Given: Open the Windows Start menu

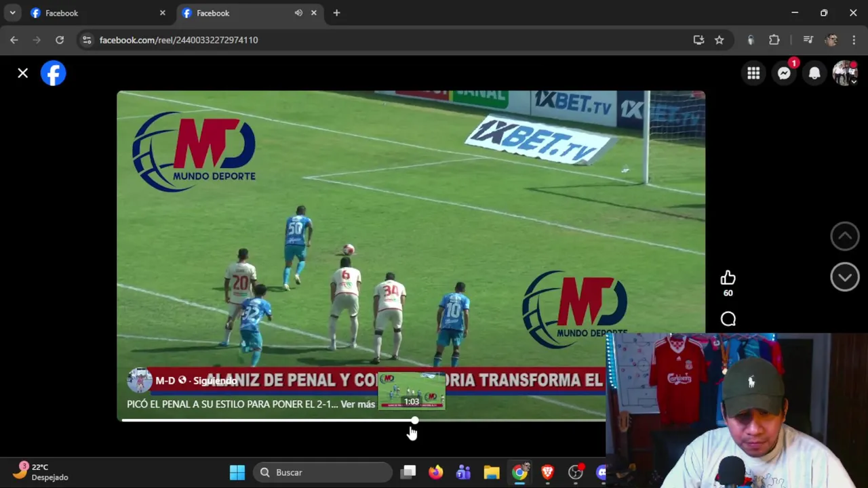Looking at the screenshot, I should coord(237,472).
